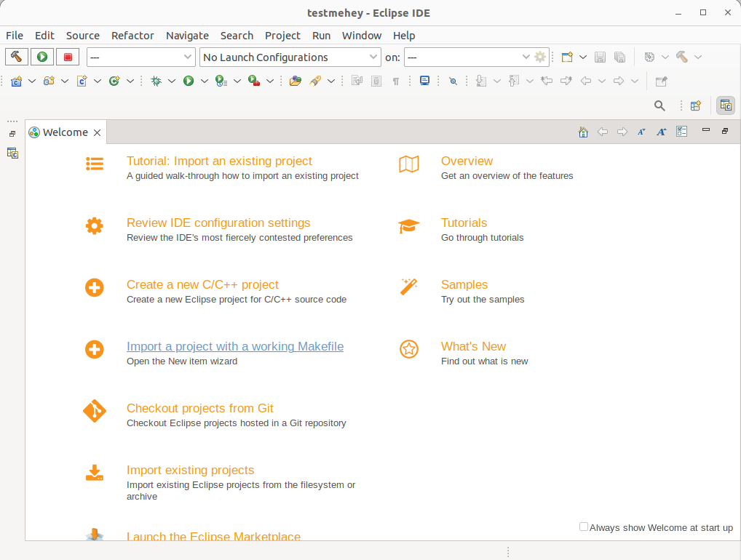Open the No Launch Configurations dropdown
Image resolution: width=741 pixels, height=560 pixels.
click(x=290, y=57)
